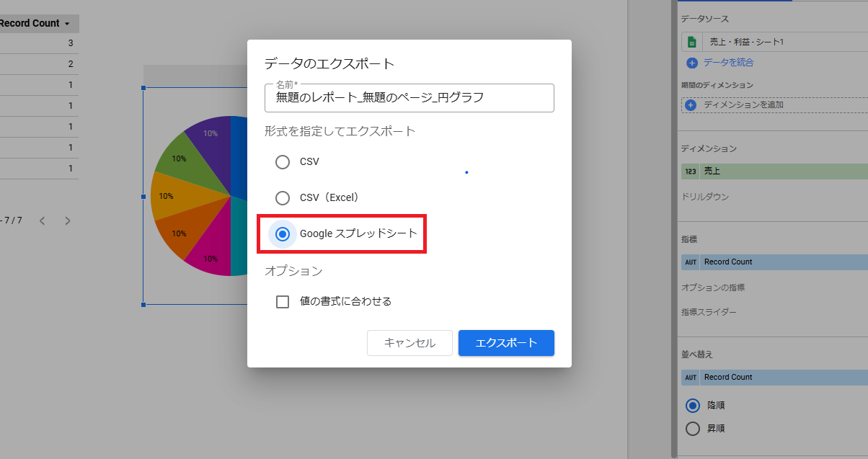Click AUT icon on 指標 Record Count
The image size is (868, 459).
point(691,262)
